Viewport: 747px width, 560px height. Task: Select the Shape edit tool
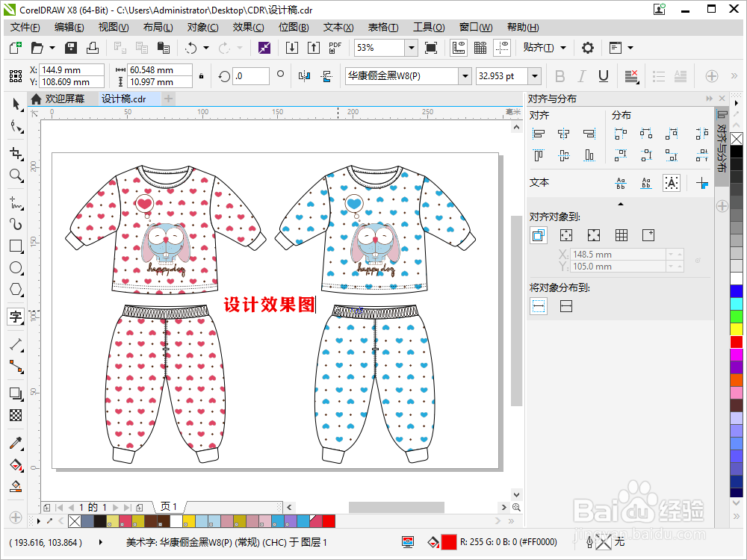click(x=16, y=127)
